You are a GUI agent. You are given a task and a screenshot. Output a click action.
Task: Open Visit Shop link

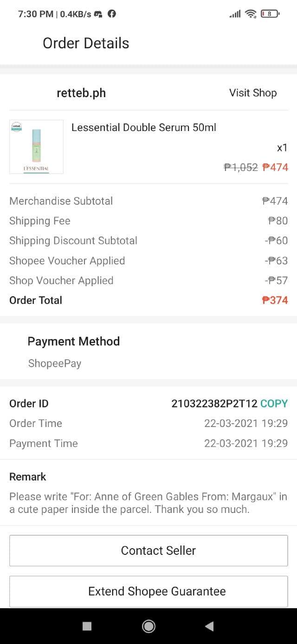click(252, 93)
